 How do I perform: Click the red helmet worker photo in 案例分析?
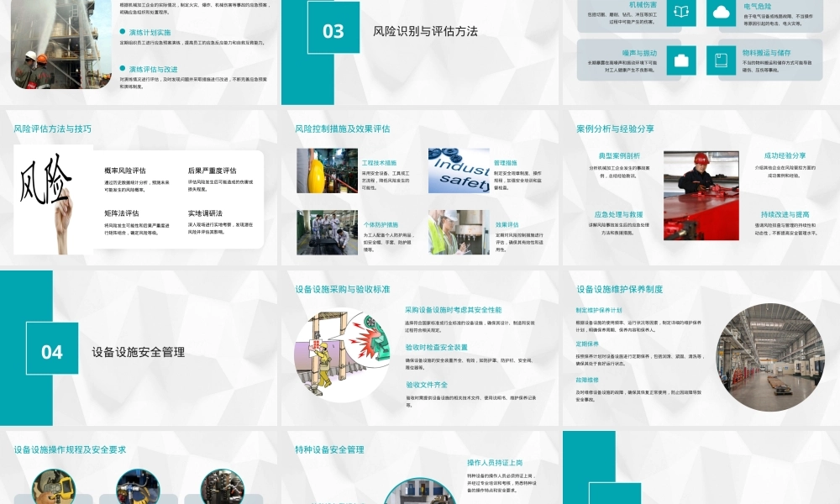click(701, 196)
